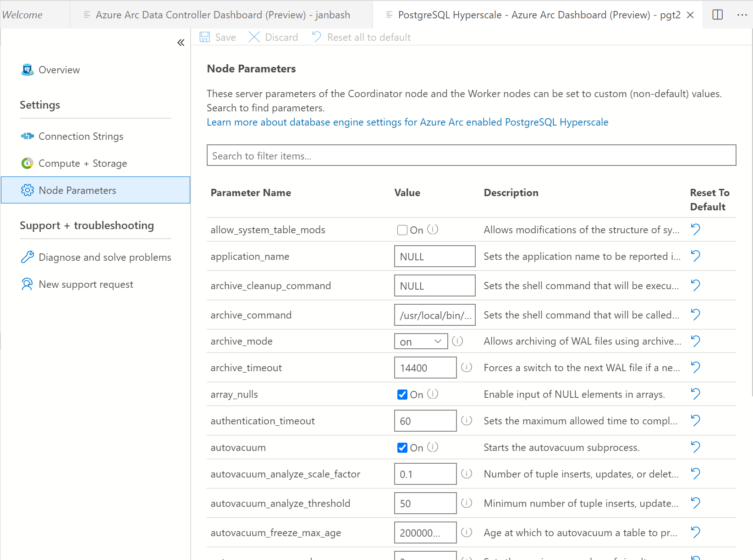Open Connection Strings settings
This screenshot has width=753, height=560.
[81, 136]
